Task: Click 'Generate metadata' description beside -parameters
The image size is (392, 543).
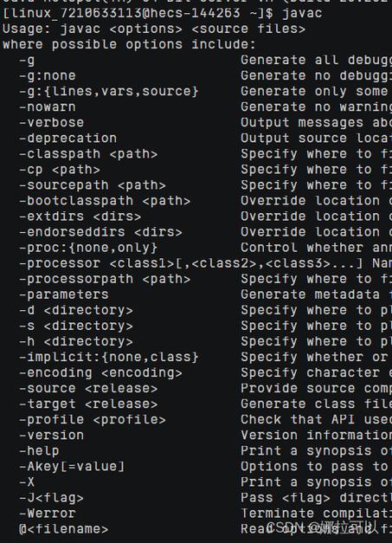Action: [311, 294]
